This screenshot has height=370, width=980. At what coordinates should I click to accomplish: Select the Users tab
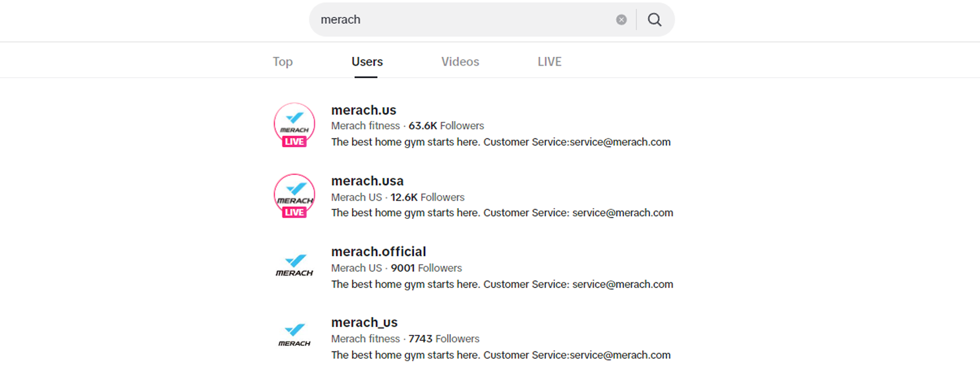pos(367,62)
